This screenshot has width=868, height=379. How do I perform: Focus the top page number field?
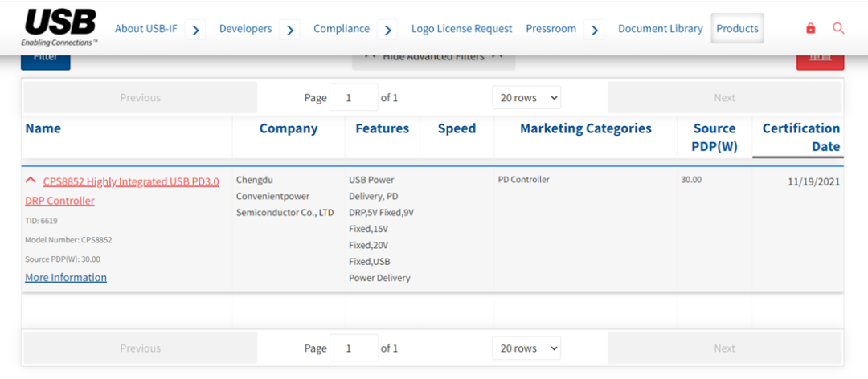[x=354, y=97]
